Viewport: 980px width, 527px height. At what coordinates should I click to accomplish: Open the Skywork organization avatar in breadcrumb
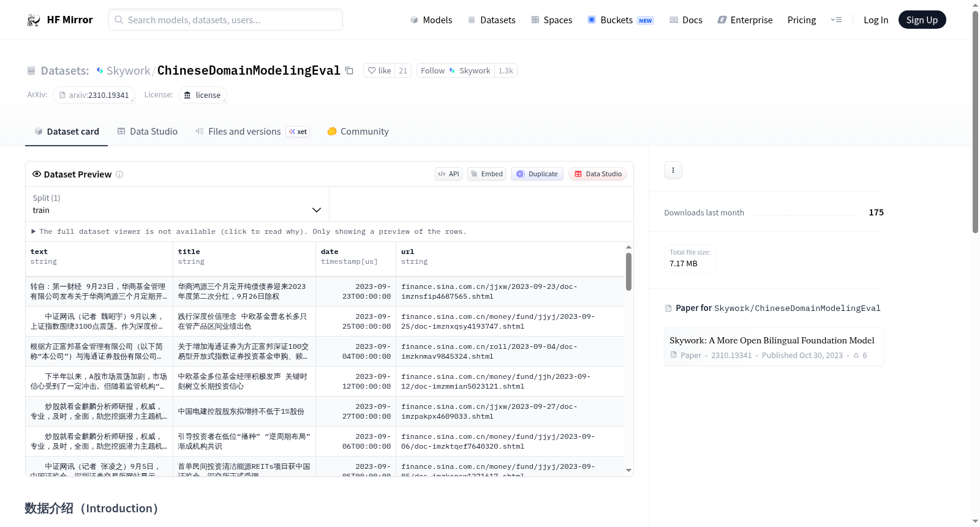100,71
